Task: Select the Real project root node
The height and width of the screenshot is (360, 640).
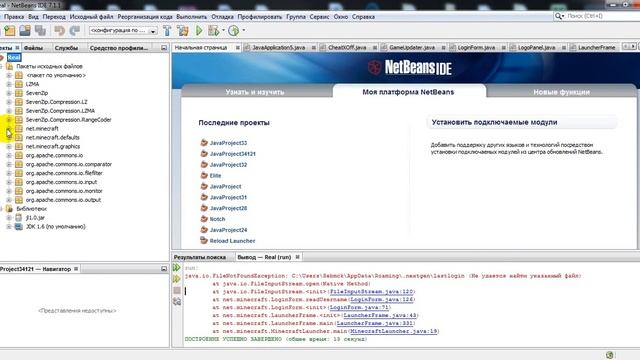Action: click(x=13, y=58)
